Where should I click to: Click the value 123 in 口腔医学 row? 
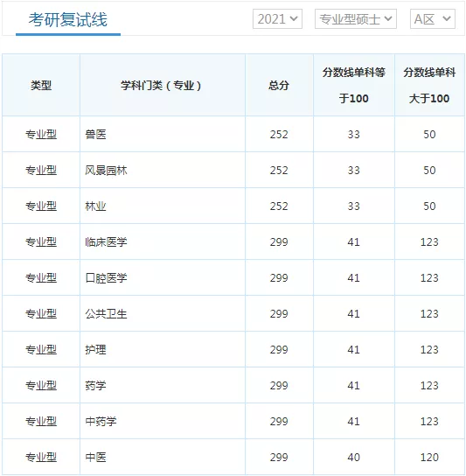[x=429, y=277]
